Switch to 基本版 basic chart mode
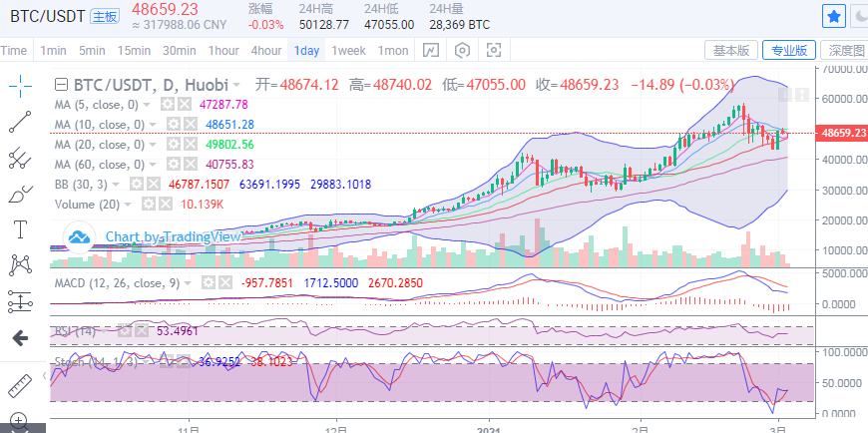The image size is (868, 433). pos(731,51)
